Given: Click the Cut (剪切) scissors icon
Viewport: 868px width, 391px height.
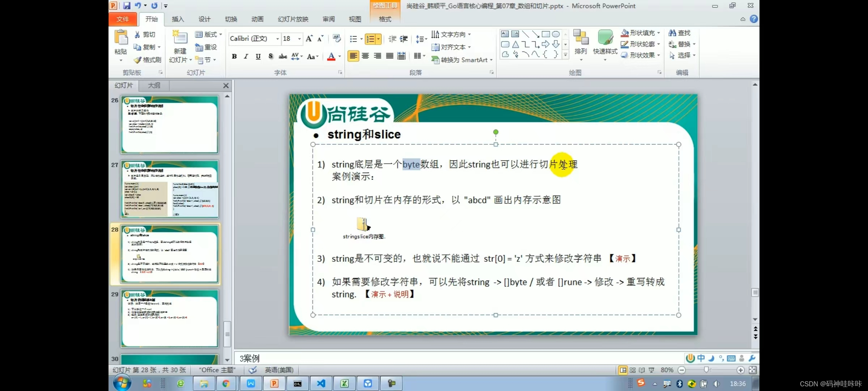Looking at the screenshot, I should (137, 34).
